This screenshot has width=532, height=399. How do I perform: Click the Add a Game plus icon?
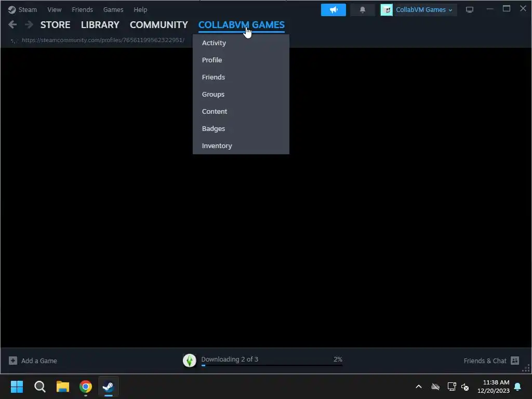coord(13,361)
